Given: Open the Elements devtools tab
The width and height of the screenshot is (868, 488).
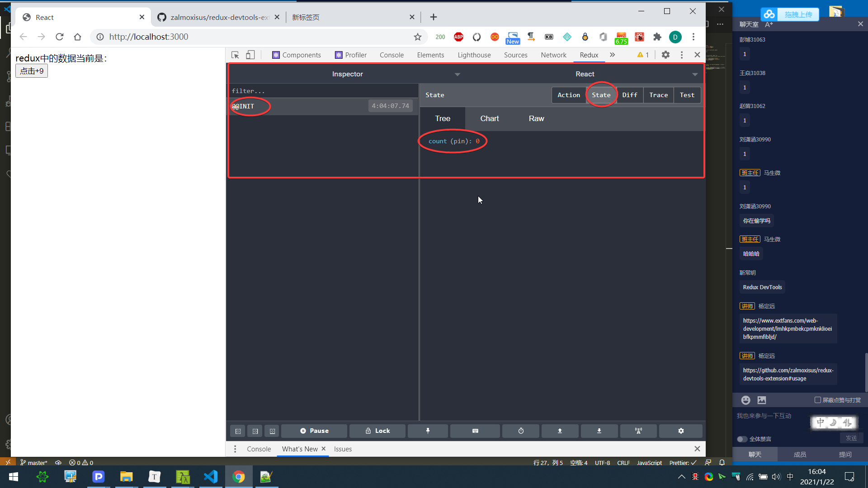Looking at the screenshot, I should [430, 55].
